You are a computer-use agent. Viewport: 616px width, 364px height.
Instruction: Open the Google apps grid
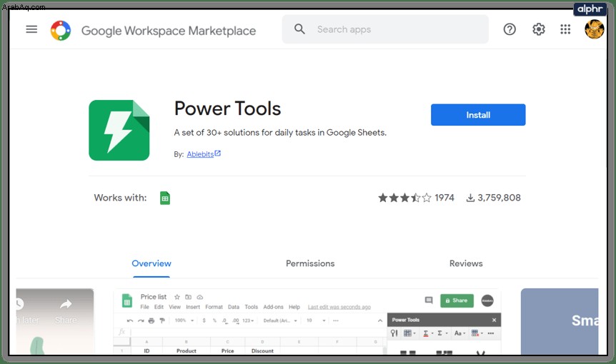click(565, 29)
